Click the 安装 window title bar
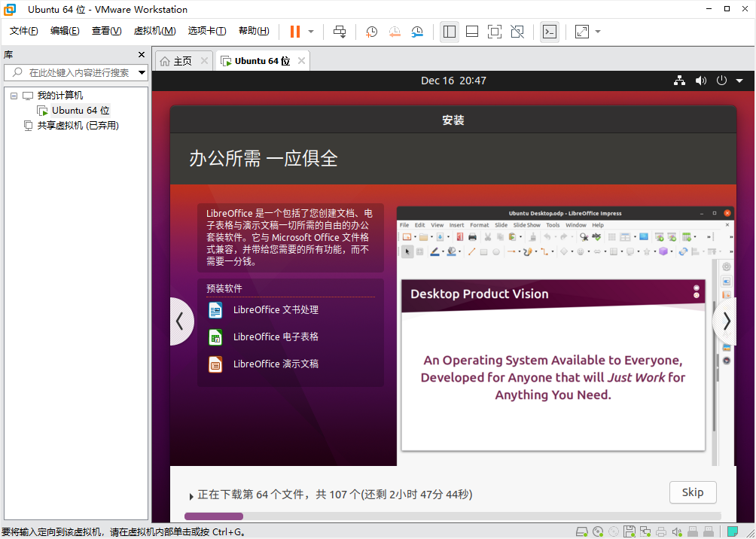 (x=453, y=120)
